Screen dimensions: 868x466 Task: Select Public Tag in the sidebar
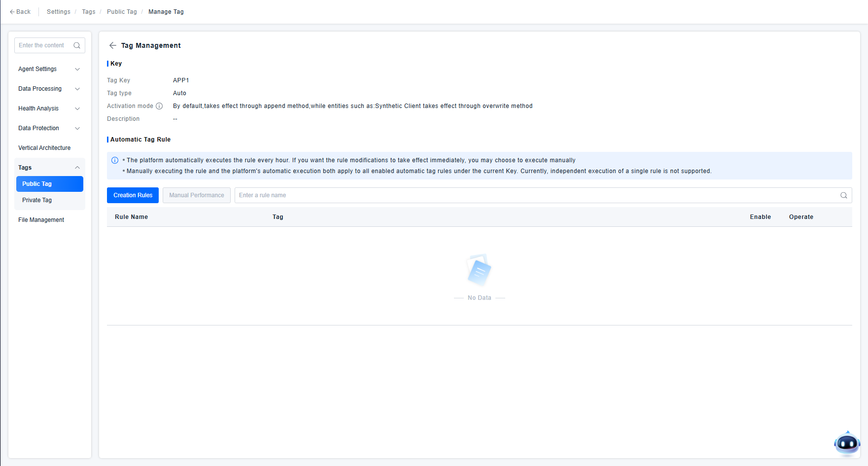pyautogui.click(x=49, y=184)
